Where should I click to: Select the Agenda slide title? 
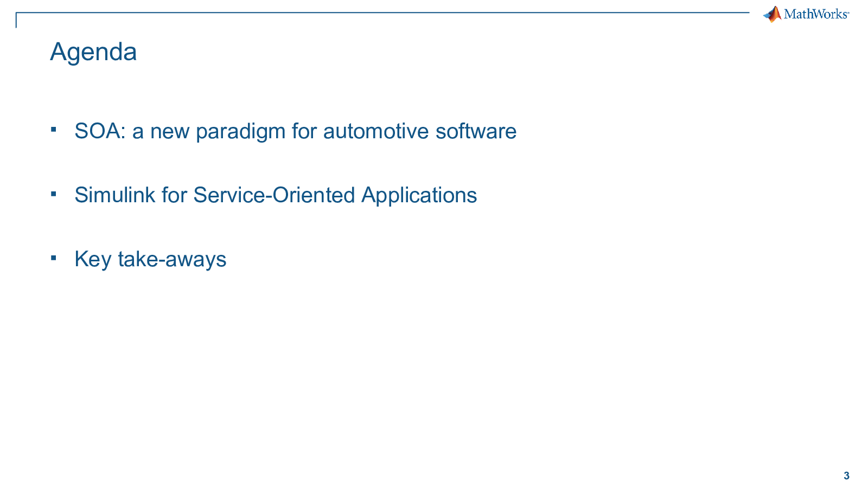pyautogui.click(x=93, y=52)
